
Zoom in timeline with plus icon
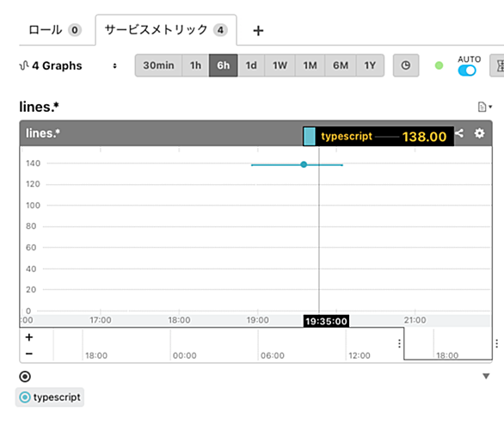point(29,337)
